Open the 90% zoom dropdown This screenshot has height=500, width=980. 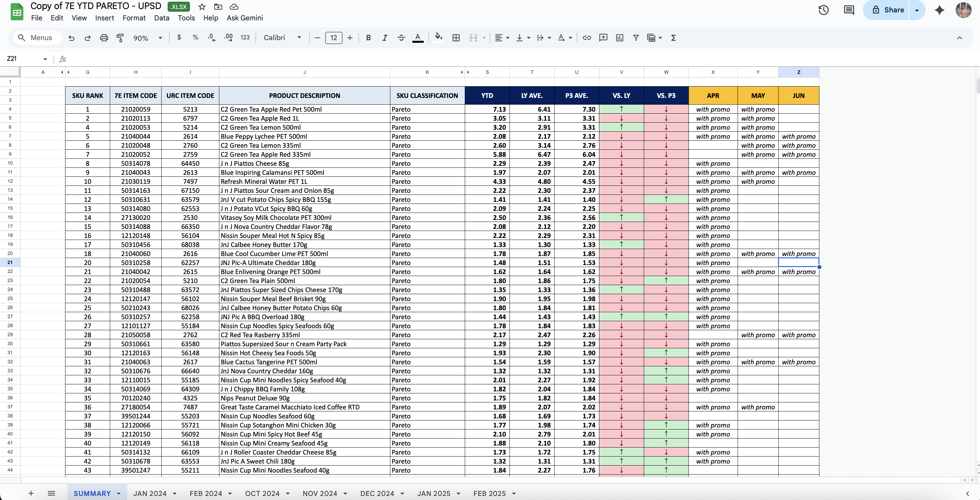click(148, 38)
